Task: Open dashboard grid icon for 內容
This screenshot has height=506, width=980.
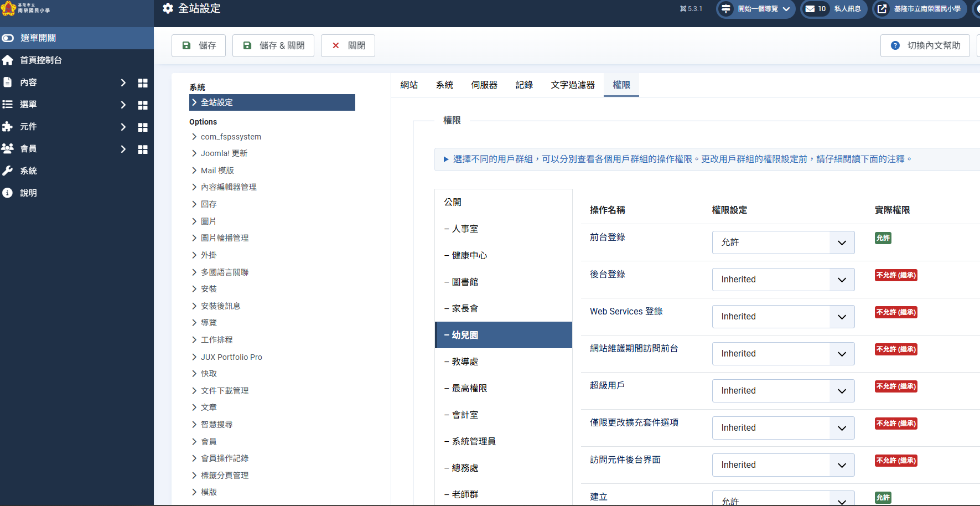Action: 143,82
